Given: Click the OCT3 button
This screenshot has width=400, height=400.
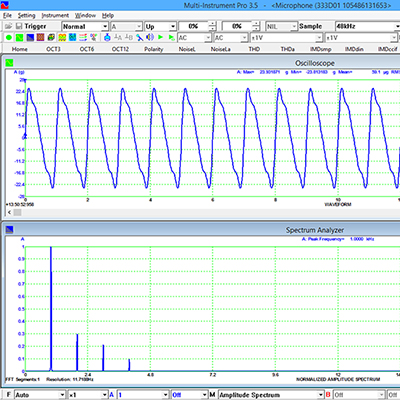Looking at the screenshot, I should (x=53, y=49).
